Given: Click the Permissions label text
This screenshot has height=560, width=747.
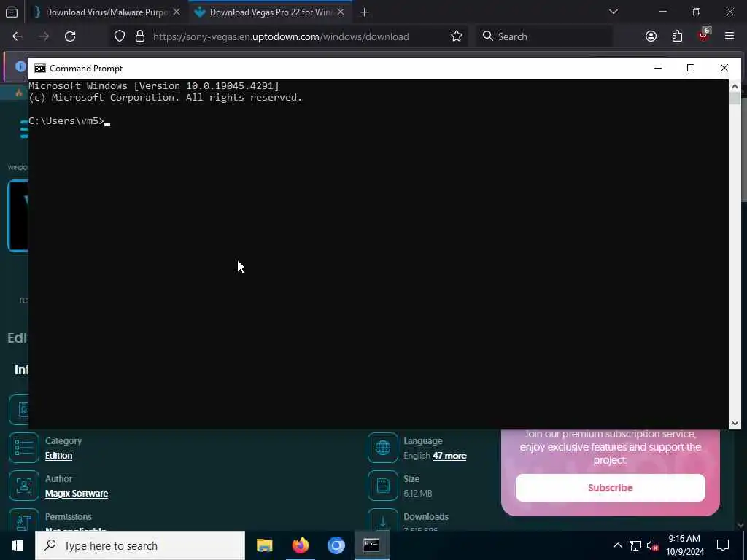Looking at the screenshot, I should [68, 517].
